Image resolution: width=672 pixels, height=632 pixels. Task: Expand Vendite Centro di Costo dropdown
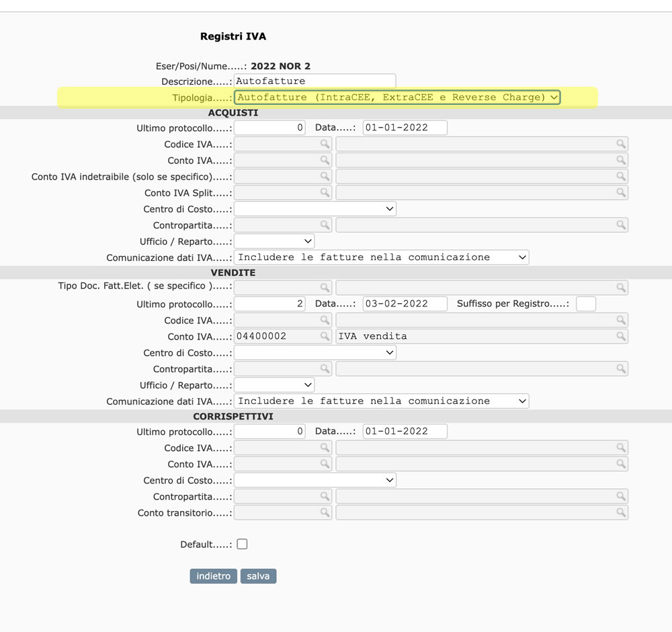pos(315,352)
